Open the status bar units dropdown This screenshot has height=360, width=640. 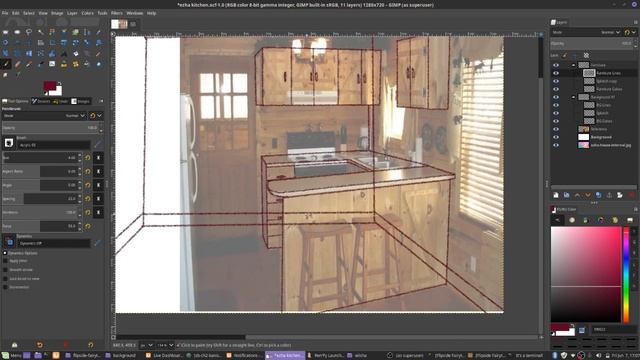click(x=147, y=345)
